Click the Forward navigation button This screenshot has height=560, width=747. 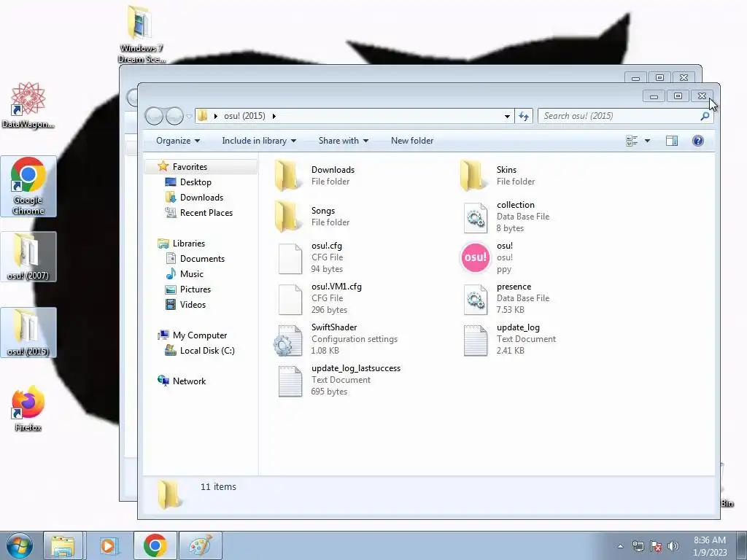[174, 116]
